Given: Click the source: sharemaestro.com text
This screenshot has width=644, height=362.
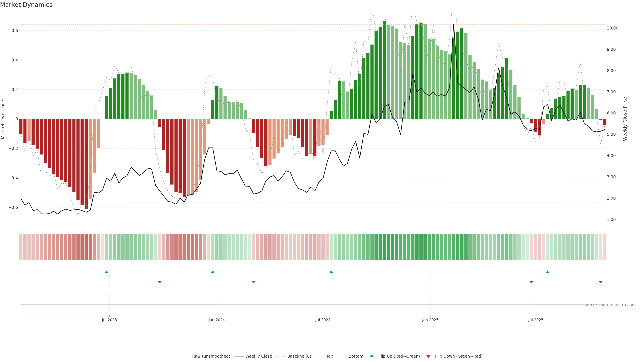Looking at the screenshot, I should [609, 305].
